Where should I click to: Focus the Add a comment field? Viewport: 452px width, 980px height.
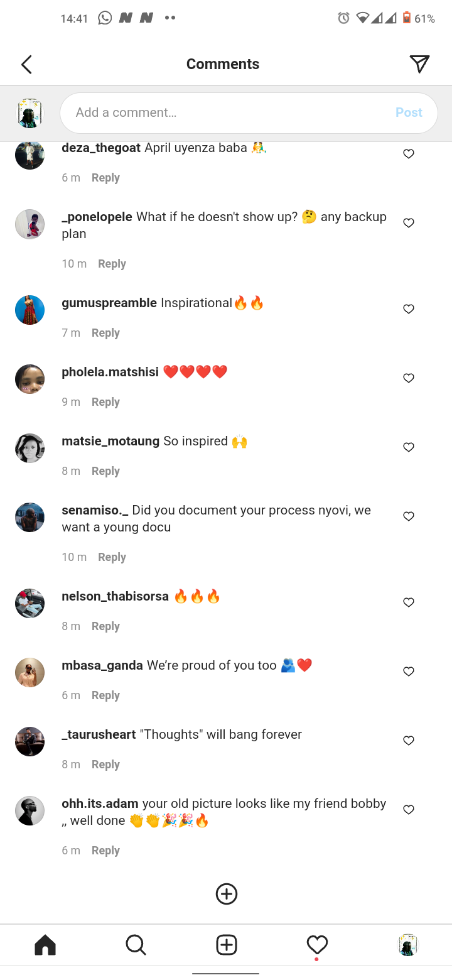pyautogui.click(x=249, y=113)
